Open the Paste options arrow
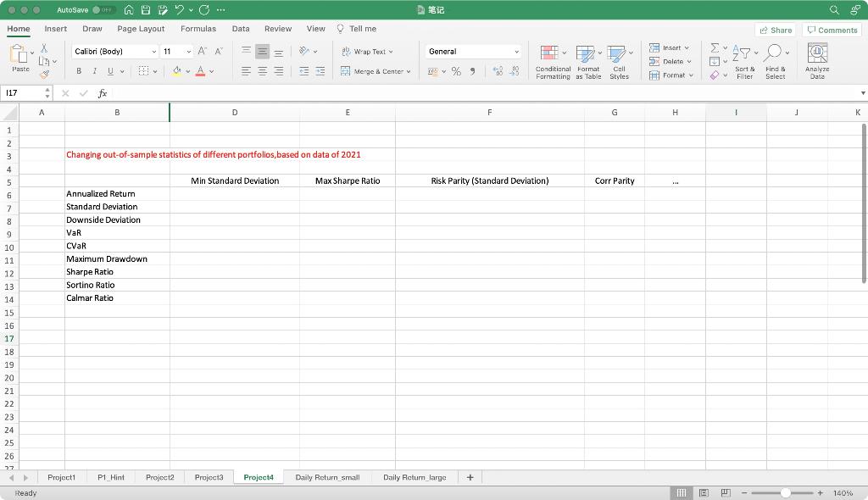Image resolution: width=868 pixels, height=500 pixels. click(x=31, y=53)
